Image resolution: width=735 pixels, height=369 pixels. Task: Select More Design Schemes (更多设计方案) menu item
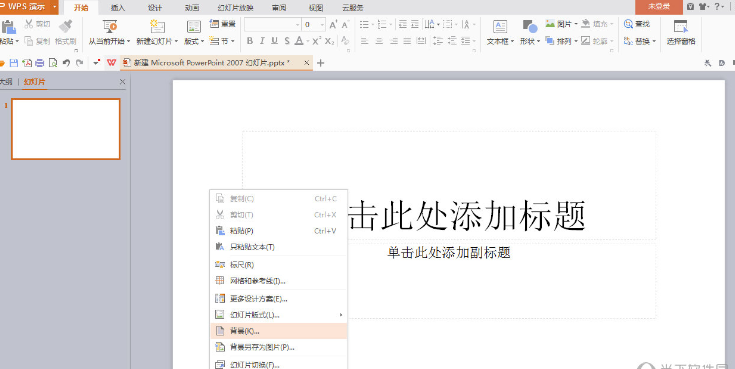279,299
